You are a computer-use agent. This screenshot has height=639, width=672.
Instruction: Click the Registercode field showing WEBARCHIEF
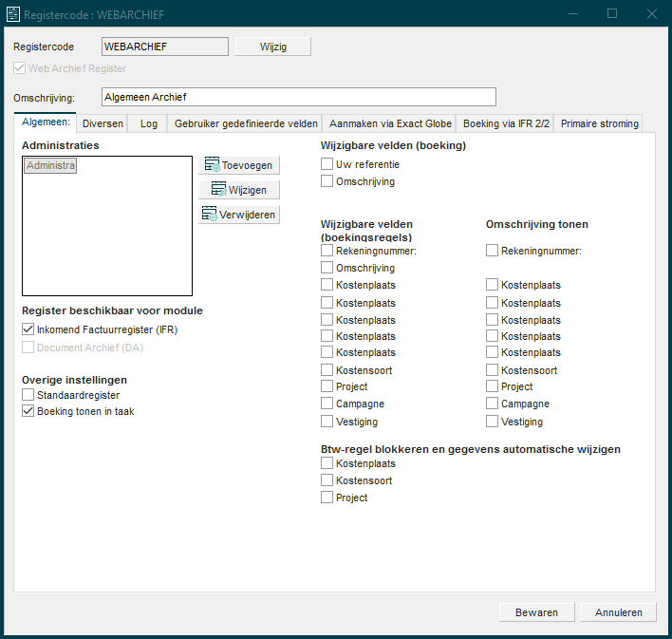pyautogui.click(x=165, y=47)
